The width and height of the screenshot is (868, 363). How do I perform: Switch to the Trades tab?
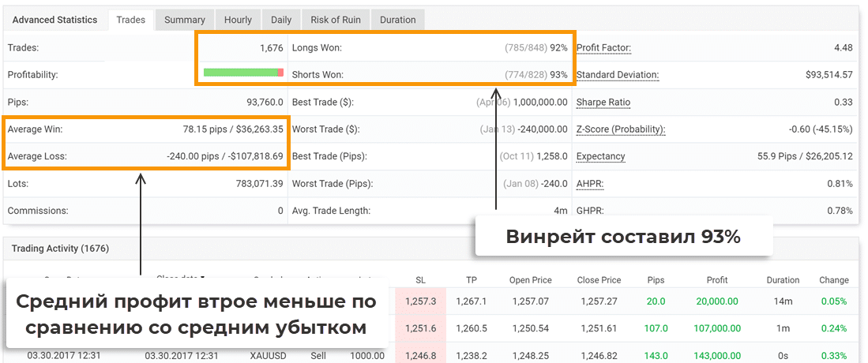coord(131,20)
